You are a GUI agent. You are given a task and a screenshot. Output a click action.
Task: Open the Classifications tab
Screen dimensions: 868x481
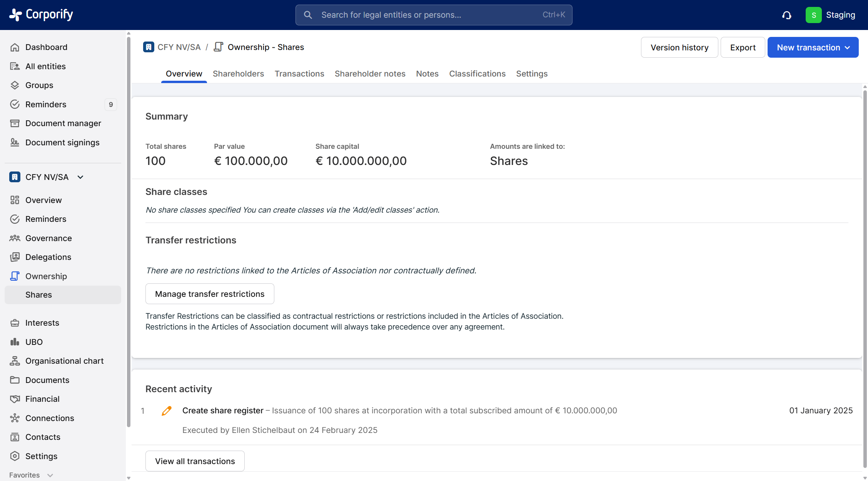tap(477, 74)
